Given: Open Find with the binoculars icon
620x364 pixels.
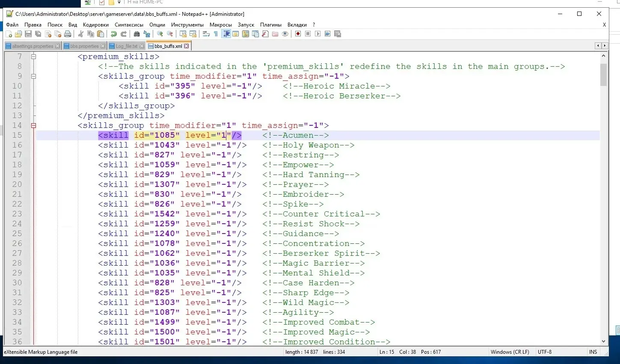Looking at the screenshot, I should point(137,34).
